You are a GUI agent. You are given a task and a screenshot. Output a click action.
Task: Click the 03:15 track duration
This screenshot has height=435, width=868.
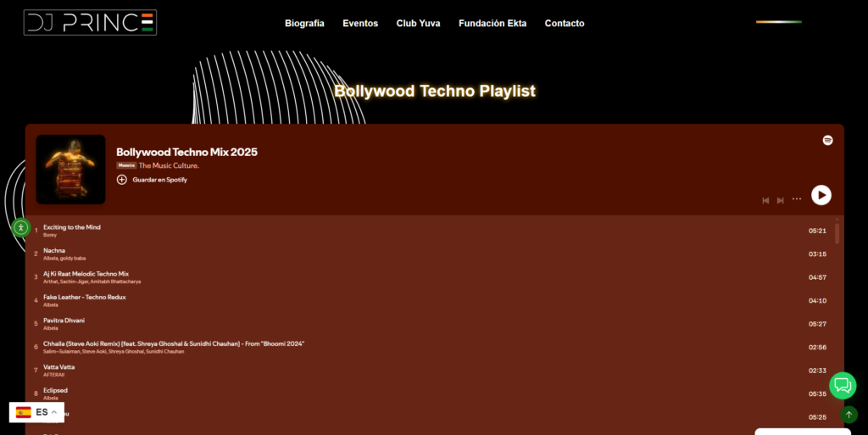click(x=817, y=254)
